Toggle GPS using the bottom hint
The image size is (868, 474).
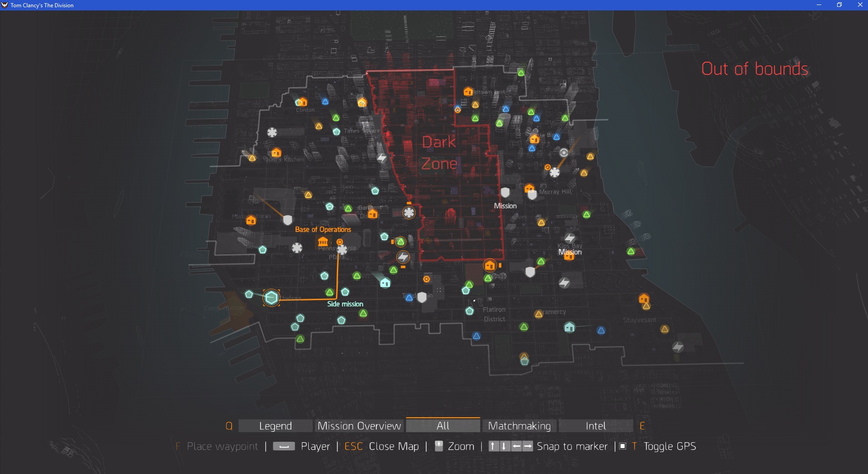(658, 446)
